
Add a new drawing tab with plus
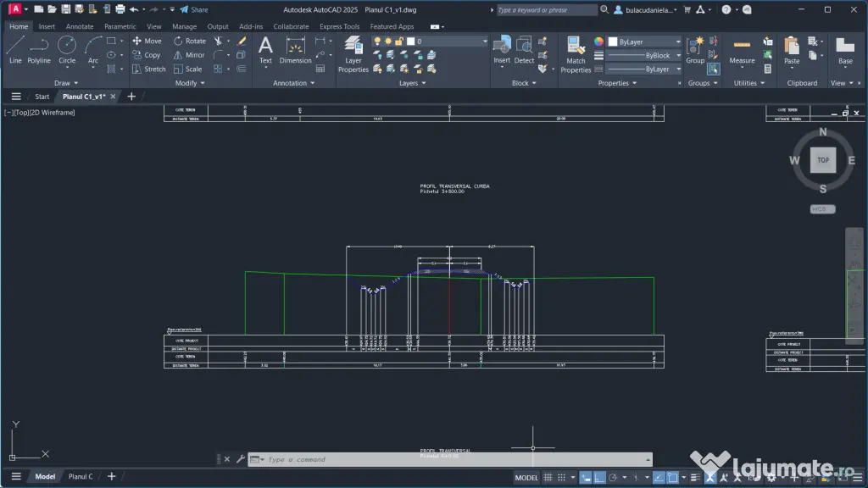click(x=131, y=97)
